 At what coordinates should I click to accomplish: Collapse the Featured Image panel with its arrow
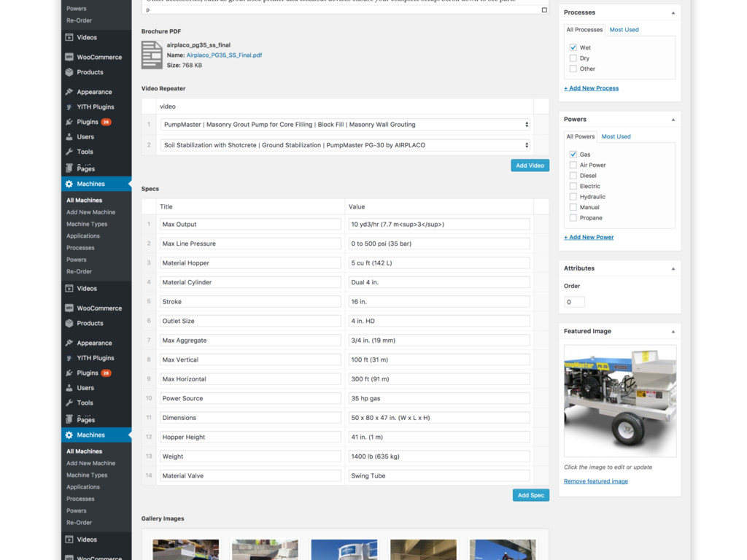pos(673,332)
